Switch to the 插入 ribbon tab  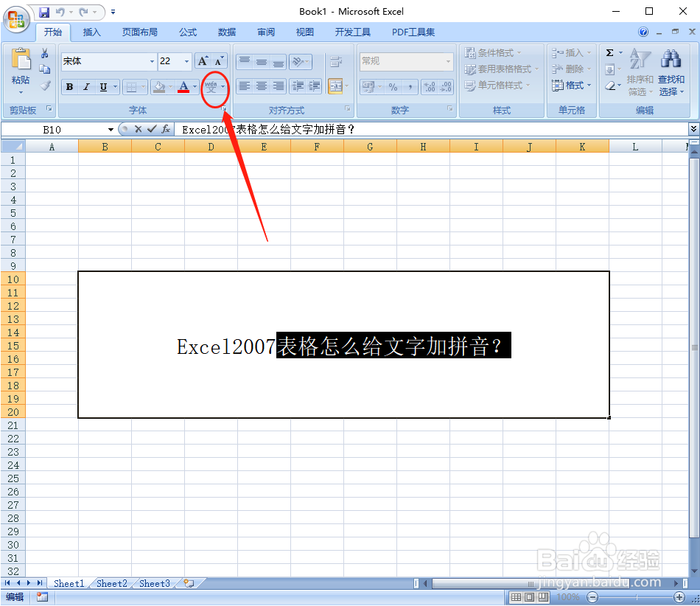pos(91,32)
